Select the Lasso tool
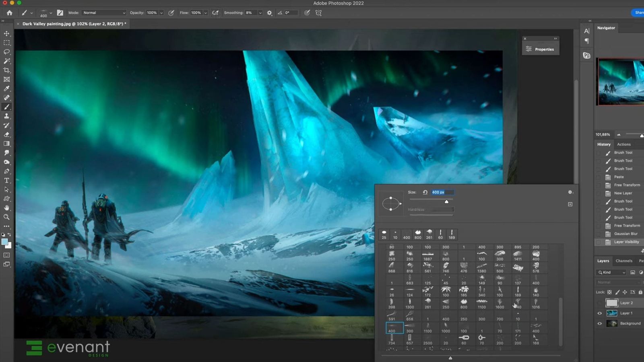Viewport: 644px width, 362px height. (x=7, y=52)
